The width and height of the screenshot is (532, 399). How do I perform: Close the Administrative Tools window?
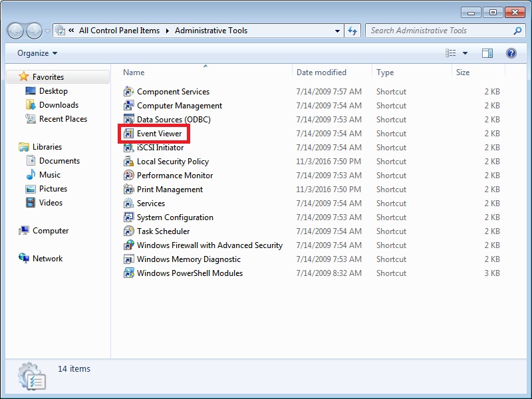point(515,12)
